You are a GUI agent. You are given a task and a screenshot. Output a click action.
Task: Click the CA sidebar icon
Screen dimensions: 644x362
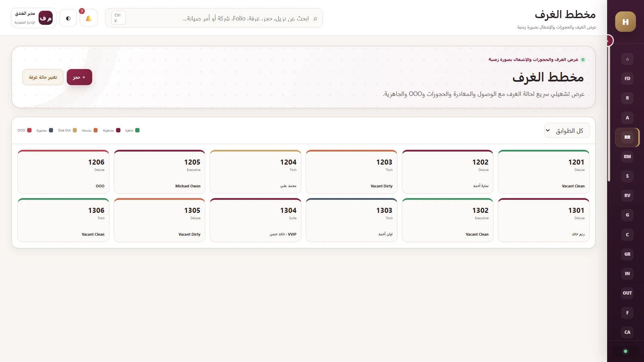coord(627,332)
